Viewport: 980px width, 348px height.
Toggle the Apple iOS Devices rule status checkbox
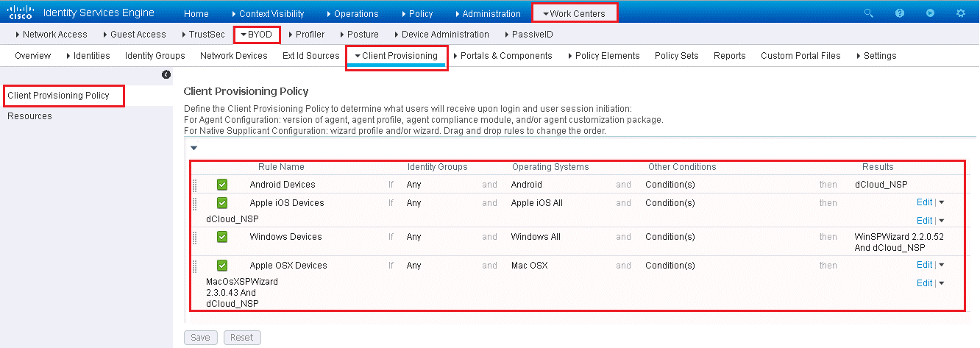[x=222, y=203]
